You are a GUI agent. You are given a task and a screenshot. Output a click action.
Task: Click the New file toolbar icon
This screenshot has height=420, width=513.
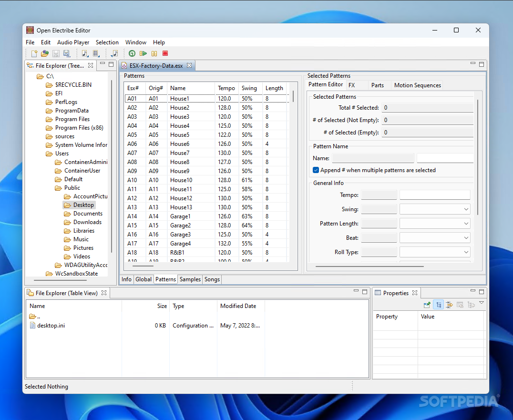click(x=34, y=53)
